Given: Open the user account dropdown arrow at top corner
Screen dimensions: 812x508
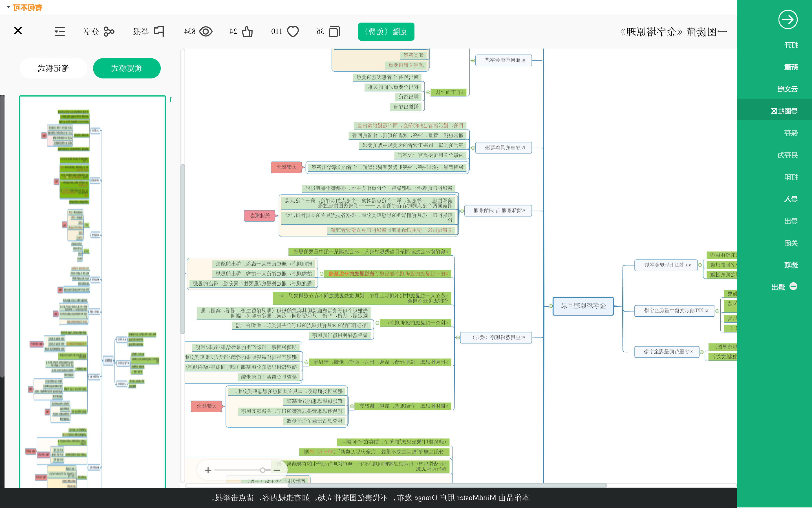Looking at the screenshot, I should [8, 7].
